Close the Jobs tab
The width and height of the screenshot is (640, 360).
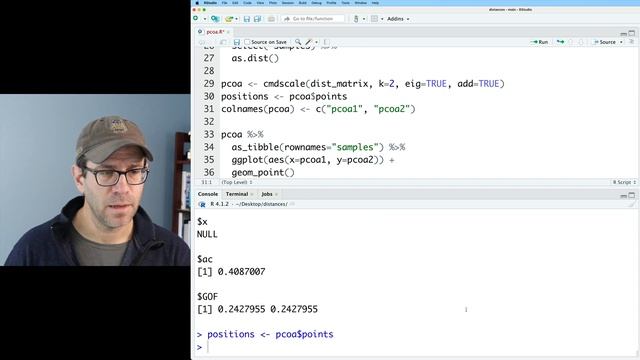(276, 194)
